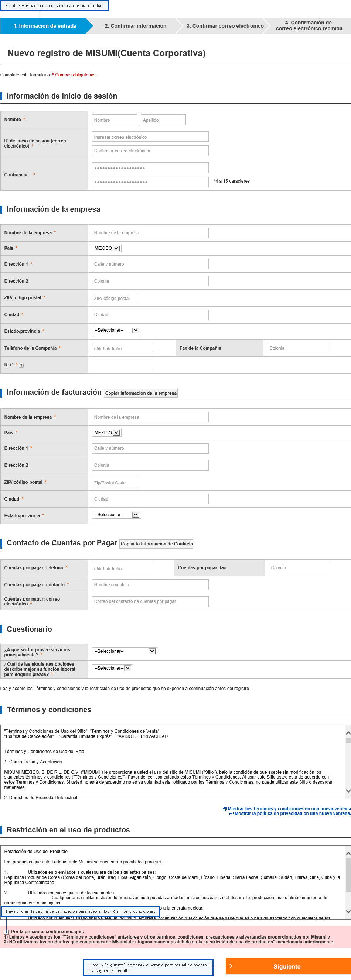This screenshot has height=980, width=351.
Task: Focus the Apellido field
Action: click(x=163, y=120)
